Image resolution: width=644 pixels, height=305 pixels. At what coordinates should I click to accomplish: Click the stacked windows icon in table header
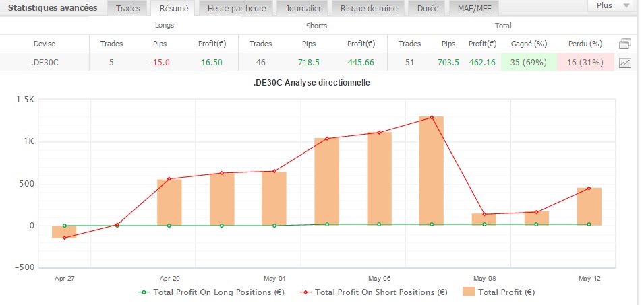pyautogui.click(x=624, y=44)
